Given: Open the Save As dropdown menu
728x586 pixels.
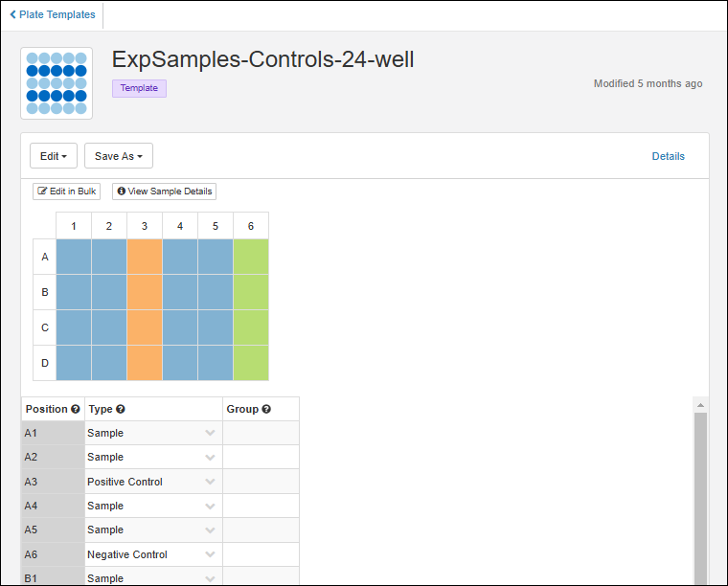Looking at the screenshot, I should [119, 156].
